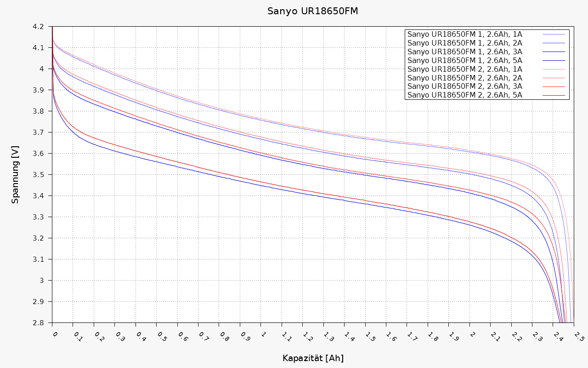Click the x-axis label "Kapazität [Ah]"
Screen dimensions: 588x368
(x=313, y=358)
